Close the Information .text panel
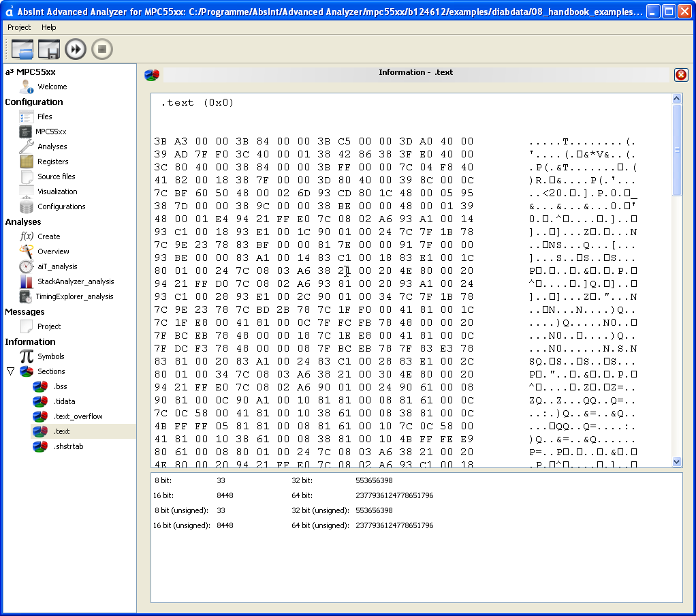 681,74
